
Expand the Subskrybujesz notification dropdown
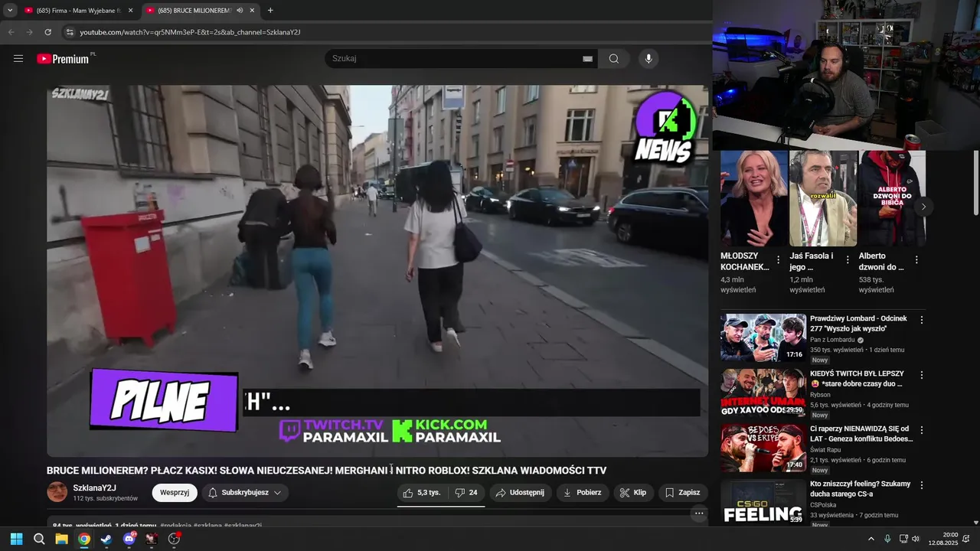[245, 493]
